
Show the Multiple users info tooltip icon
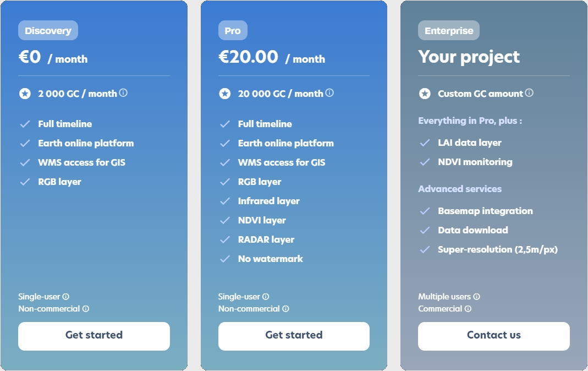click(476, 297)
